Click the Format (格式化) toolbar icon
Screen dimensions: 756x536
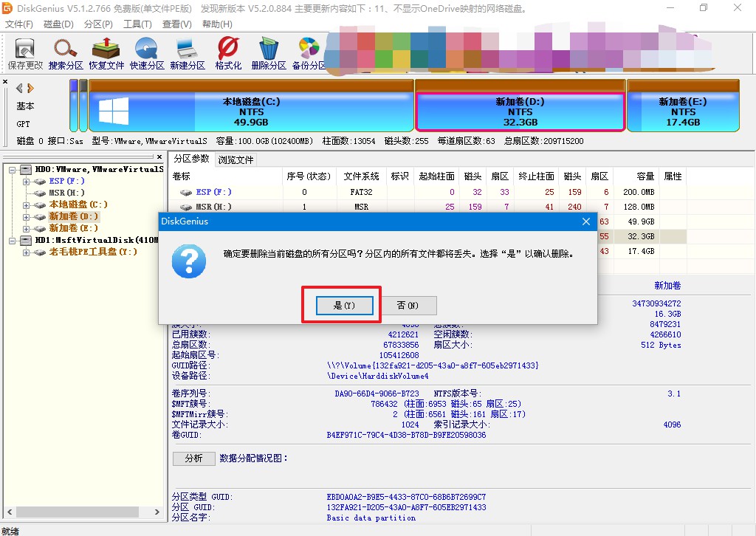pyautogui.click(x=228, y=54)
